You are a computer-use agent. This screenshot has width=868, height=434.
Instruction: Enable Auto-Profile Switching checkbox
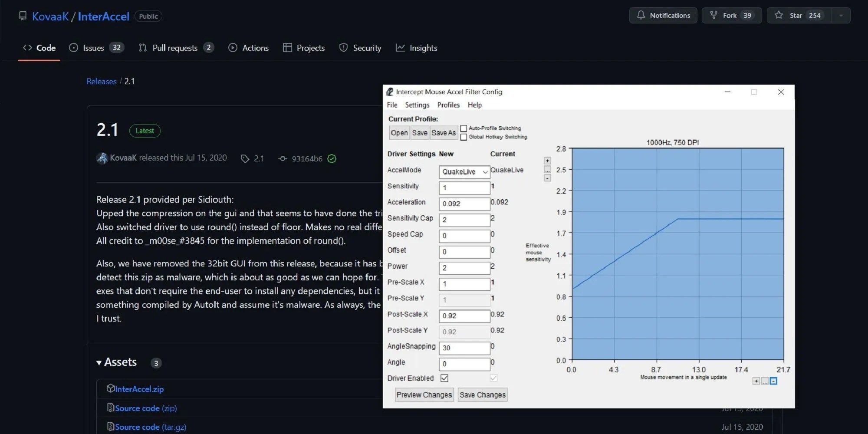click(464, 128)
